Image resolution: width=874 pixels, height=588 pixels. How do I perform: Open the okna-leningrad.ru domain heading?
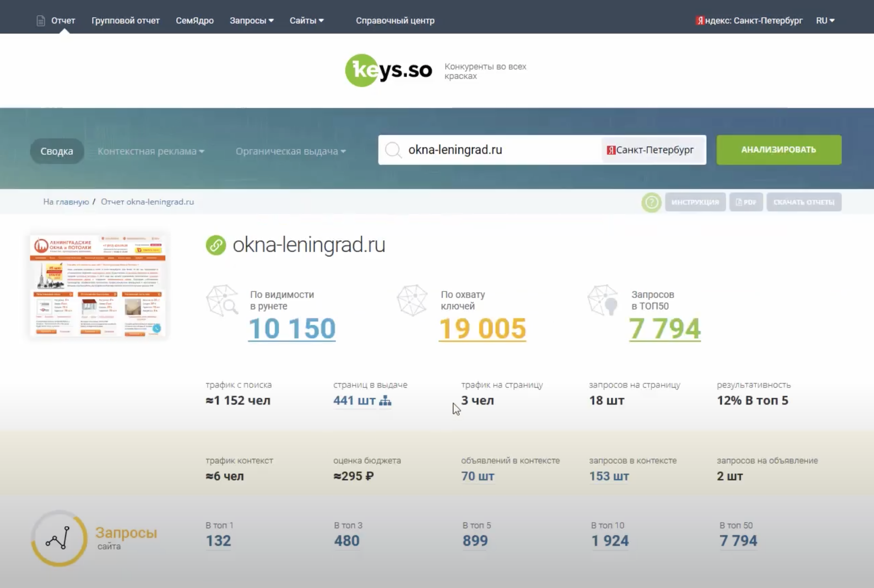[x=309, y=245]
